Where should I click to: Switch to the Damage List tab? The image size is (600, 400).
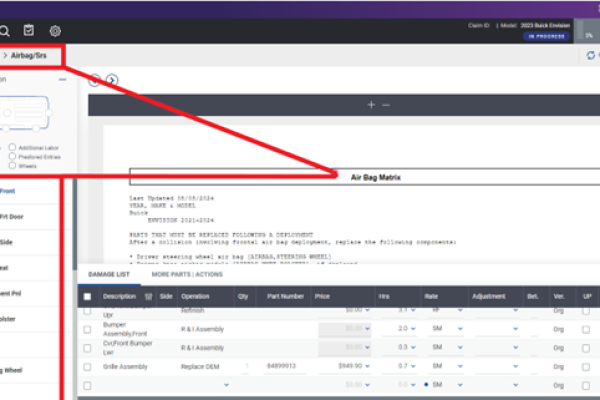coord(109,273)
